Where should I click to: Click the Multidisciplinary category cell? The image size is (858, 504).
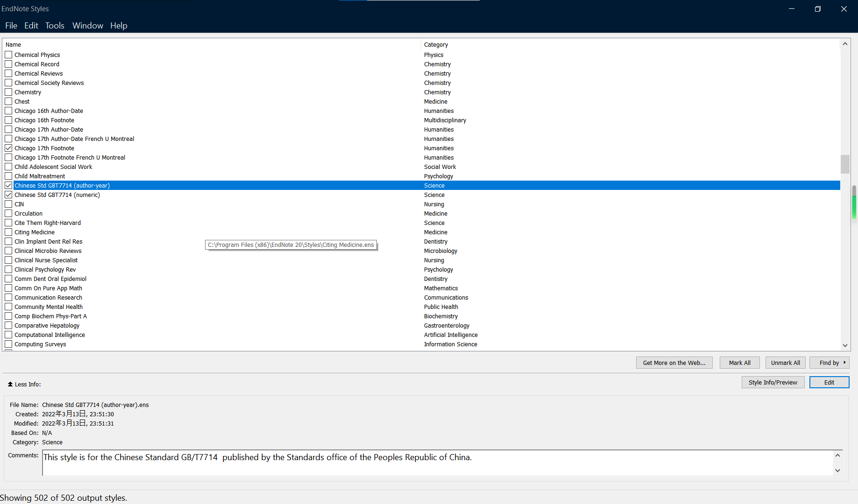[445, 120]
